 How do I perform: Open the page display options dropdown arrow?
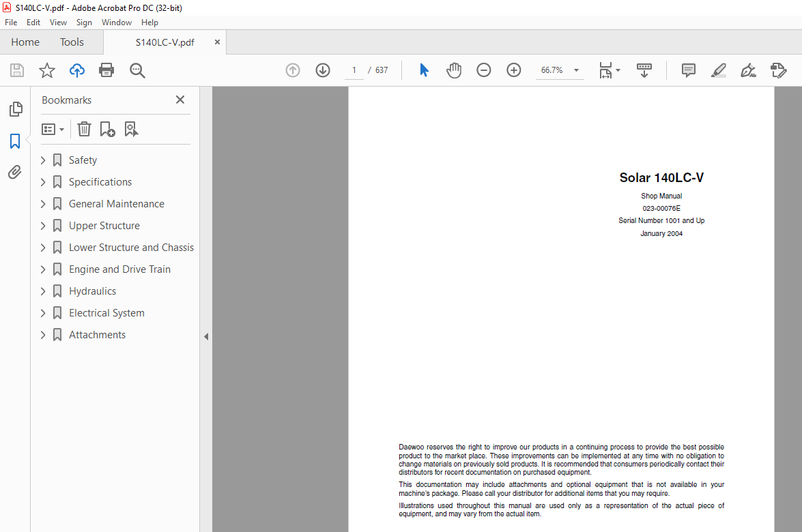pyautogui.click(x=618, y=70)
